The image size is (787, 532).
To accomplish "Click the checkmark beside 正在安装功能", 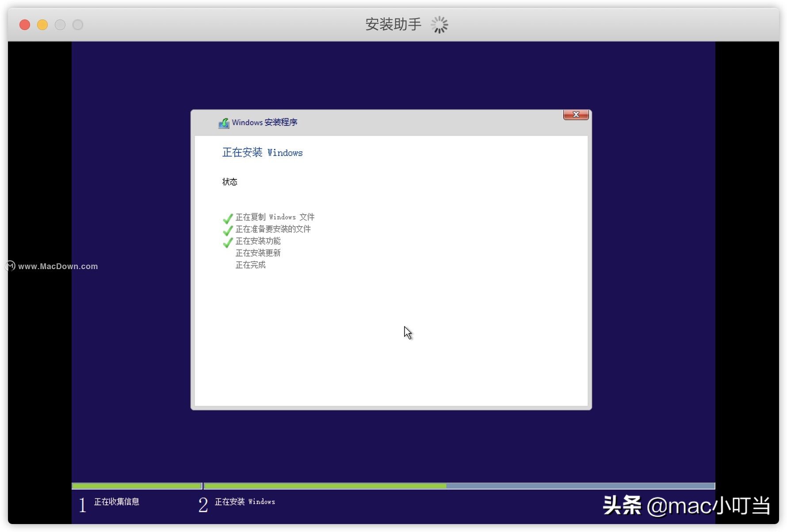I will [x=227, y=243].
